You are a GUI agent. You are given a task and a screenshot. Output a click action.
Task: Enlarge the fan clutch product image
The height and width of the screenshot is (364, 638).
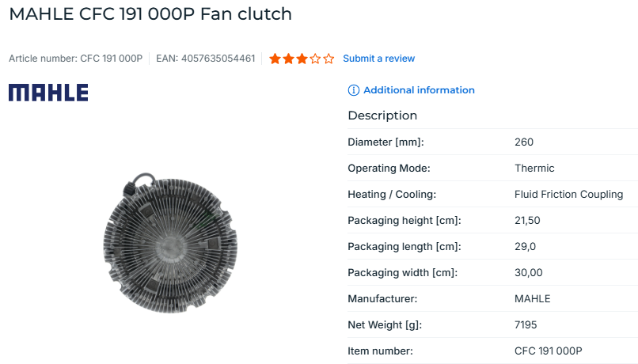171,239
